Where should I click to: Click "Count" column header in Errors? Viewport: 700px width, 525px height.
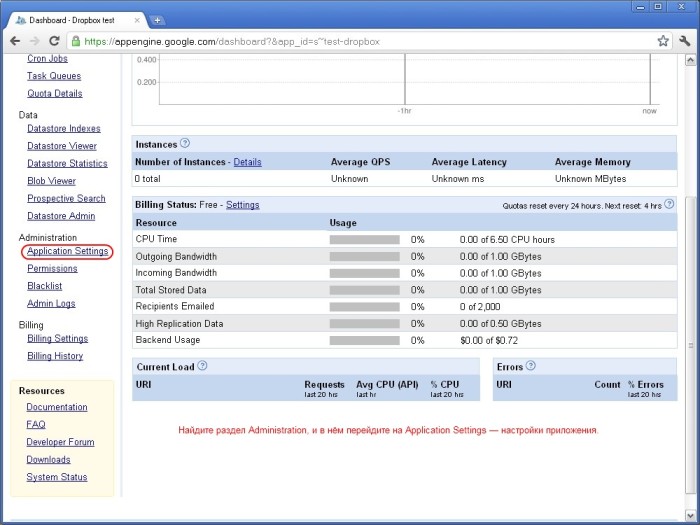pos(607,384)
